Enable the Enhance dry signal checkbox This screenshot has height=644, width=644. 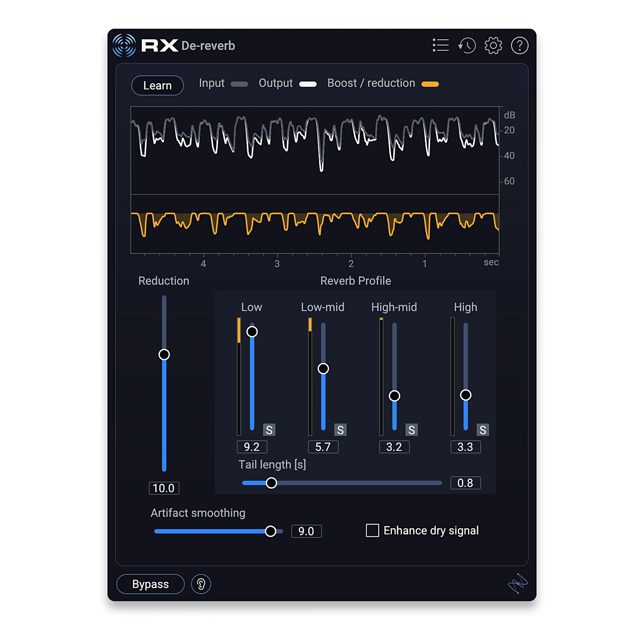click(372, 531)
